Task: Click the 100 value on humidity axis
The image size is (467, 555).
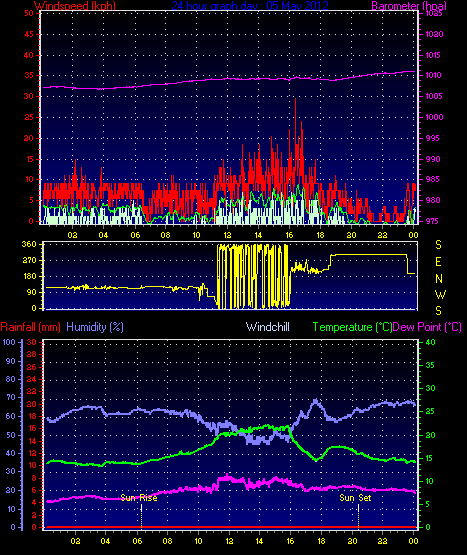Action: 9,342
